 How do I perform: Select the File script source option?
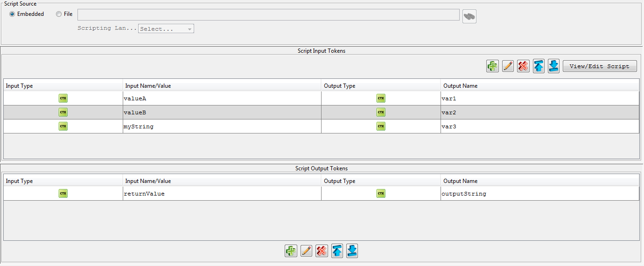(x=64, y=14)
